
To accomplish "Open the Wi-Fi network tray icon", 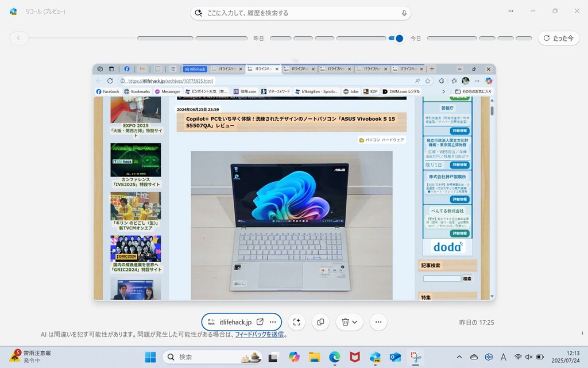I will pos(518,356).
